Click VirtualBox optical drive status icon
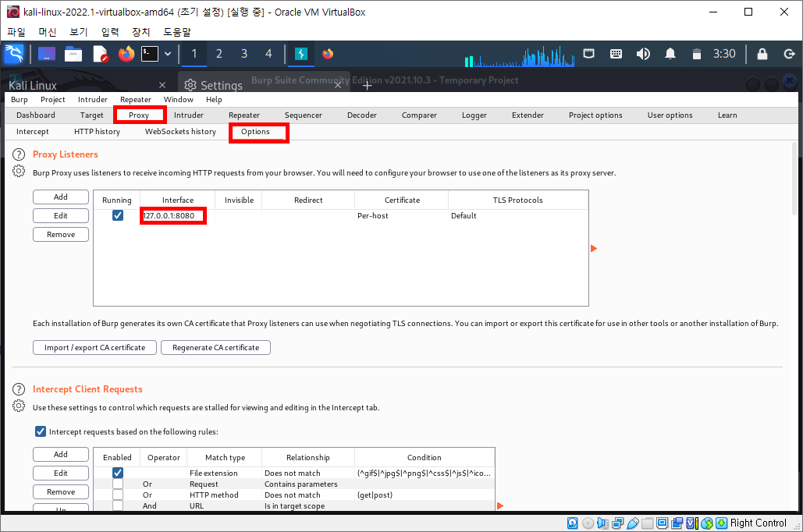Image resolution: width=803 pixels, height=532 pixels. pyautogui.click(x=588, y=523)
